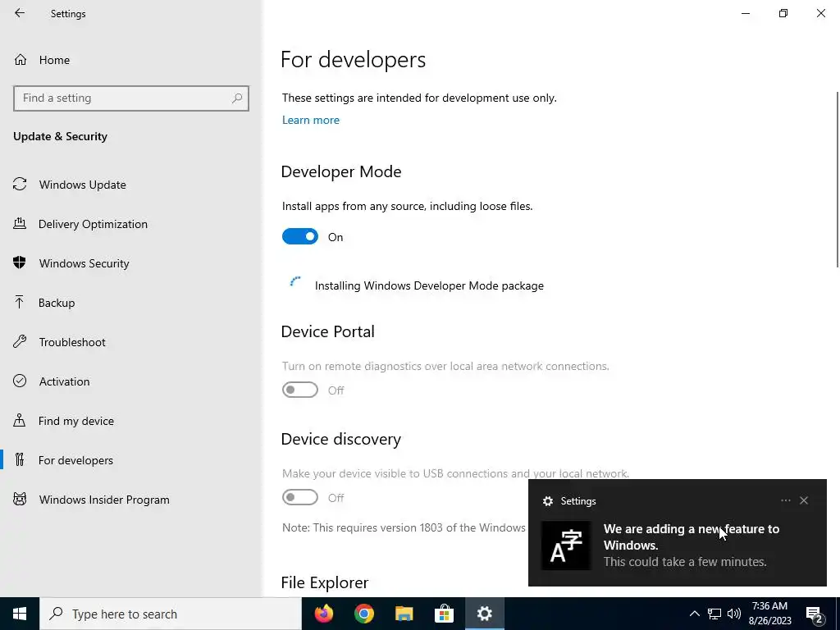Click the Device discovery heading

340,439
